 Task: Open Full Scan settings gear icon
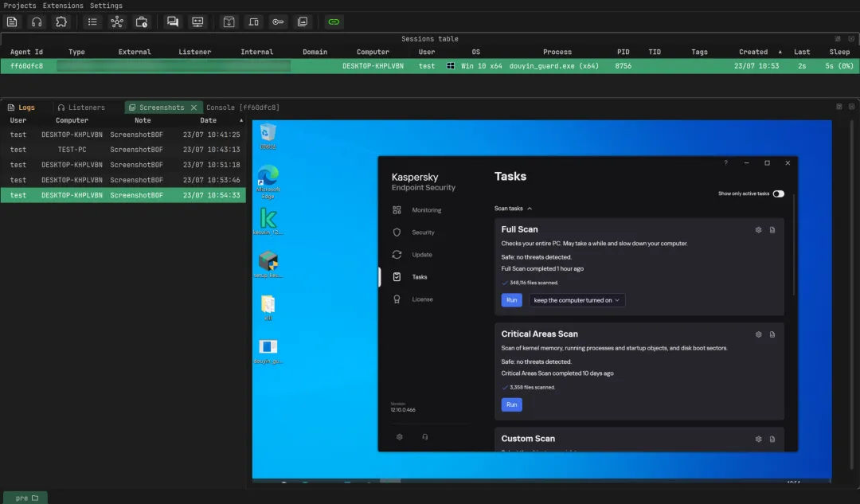point(759,230)
